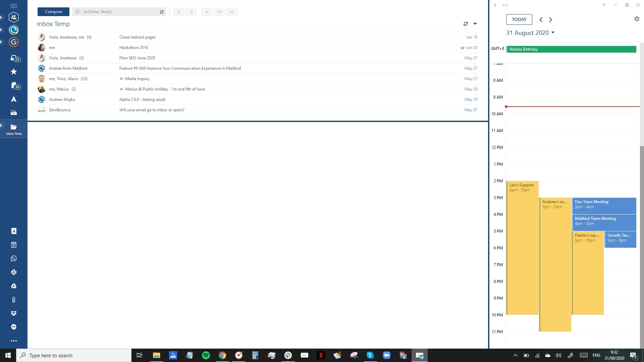Focus the search field in:(Inbox Temp)
Image resolution: width=644 pixels, height=362 pixels.
[x=119, y=12]
